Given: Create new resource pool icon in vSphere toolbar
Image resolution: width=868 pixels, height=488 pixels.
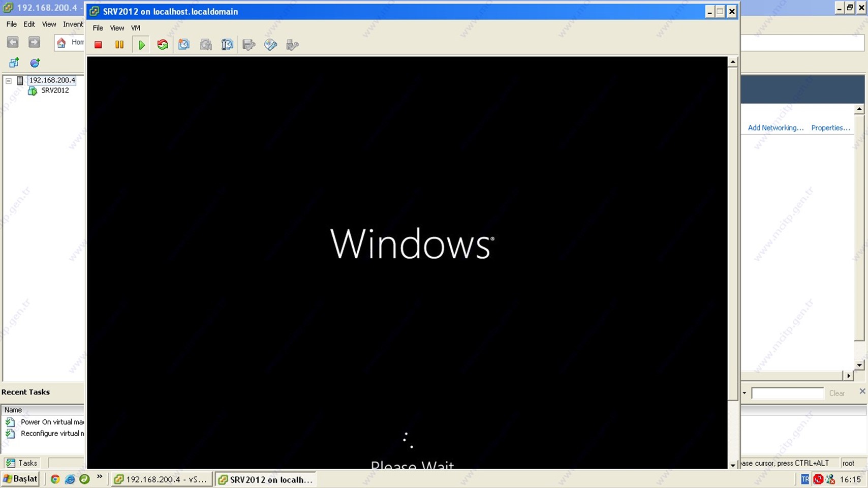Looking at the screenshot, I should 35,63.
